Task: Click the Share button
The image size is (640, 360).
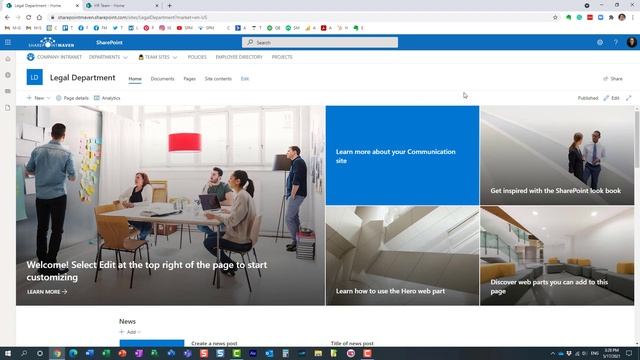Action: tap(613, 79)
